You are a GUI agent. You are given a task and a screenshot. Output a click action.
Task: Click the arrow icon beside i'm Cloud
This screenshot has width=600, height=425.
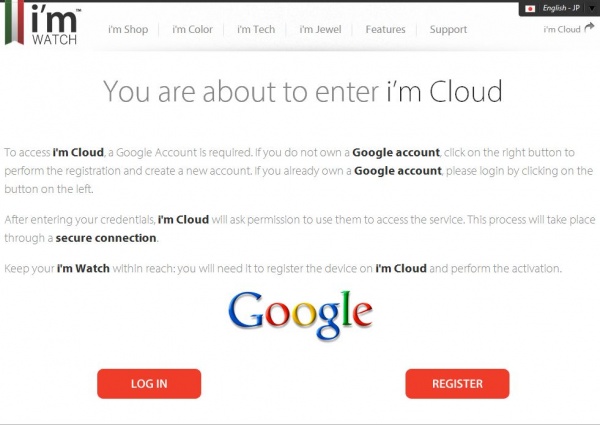point(588,28)
